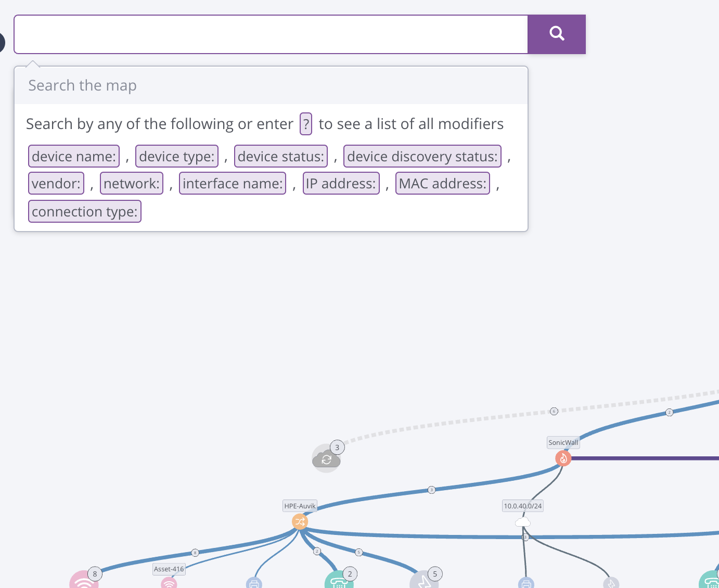Expand the badge 2 above the phone node

[x=349, y=574]
